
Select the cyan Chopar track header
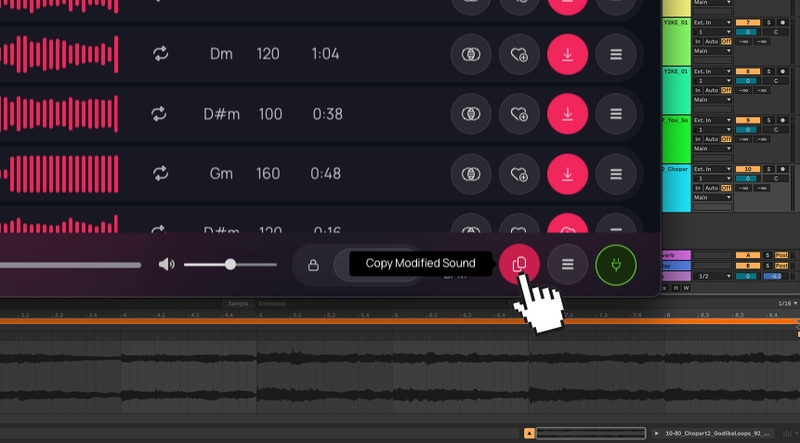[x=676, y=188]
